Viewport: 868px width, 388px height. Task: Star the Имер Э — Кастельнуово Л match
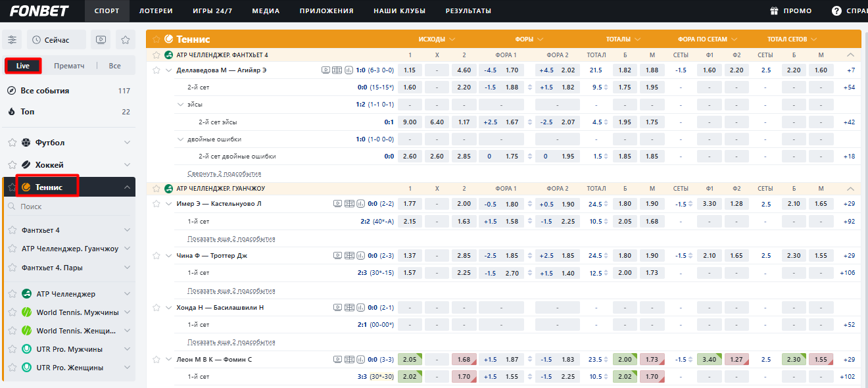point(157,204)
